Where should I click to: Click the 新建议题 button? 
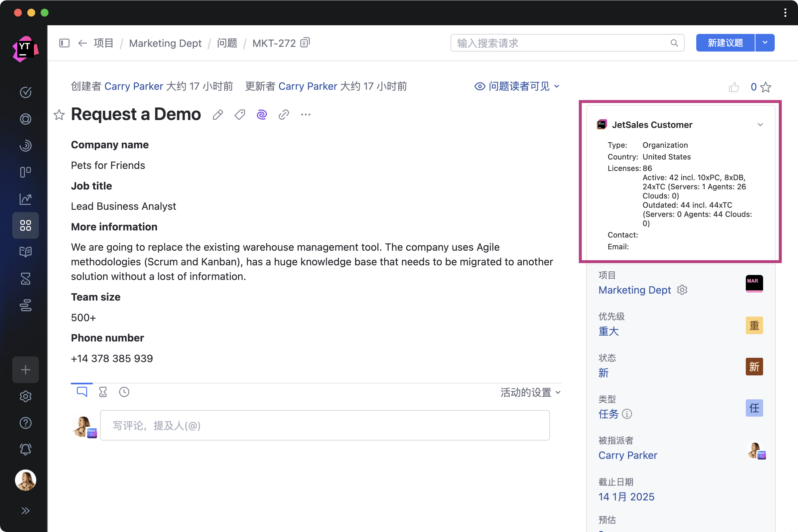(x=725, y=43)
